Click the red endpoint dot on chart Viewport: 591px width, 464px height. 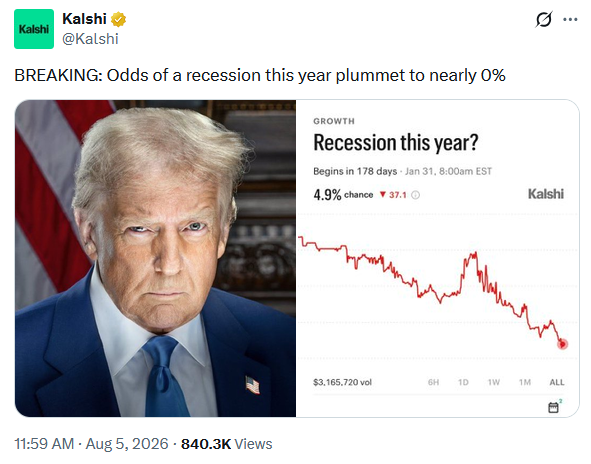pyautogui.click(x=562, y=344)
